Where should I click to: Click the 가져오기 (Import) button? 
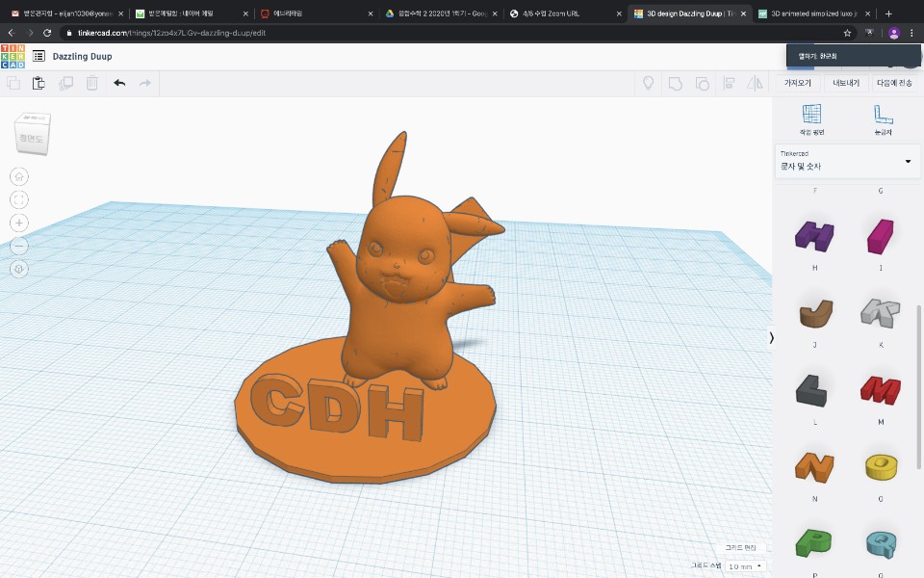click(797, 83)
